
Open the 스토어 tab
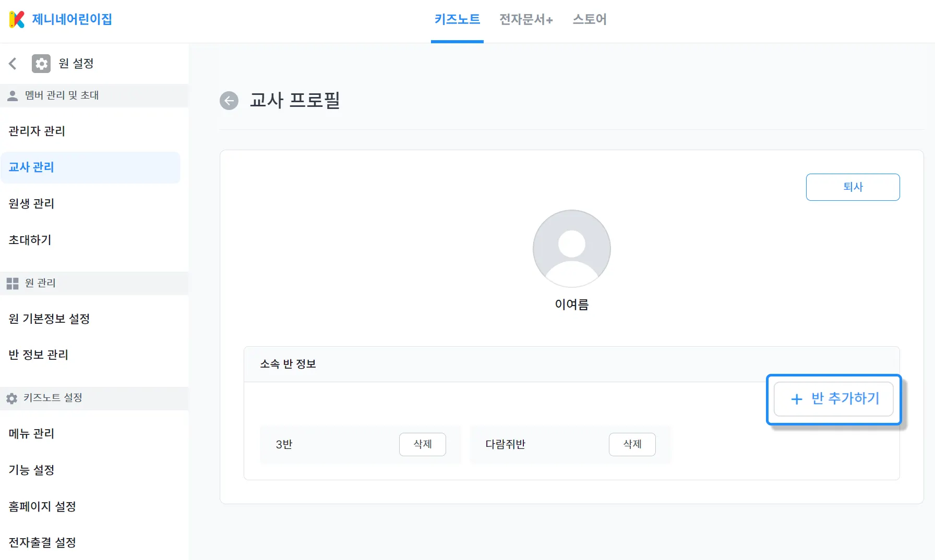point(590,20)
